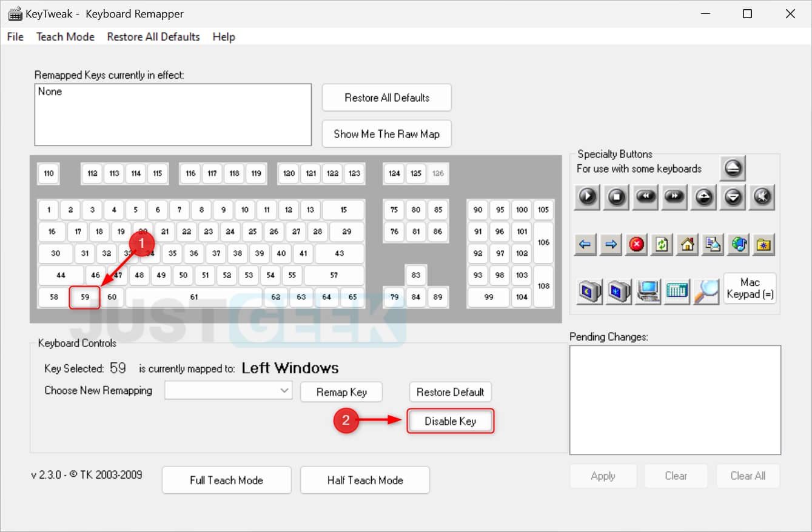812x532 pixels.
Task: Select wide key 99 on the numeric keypad
Action: coord(489,297)
